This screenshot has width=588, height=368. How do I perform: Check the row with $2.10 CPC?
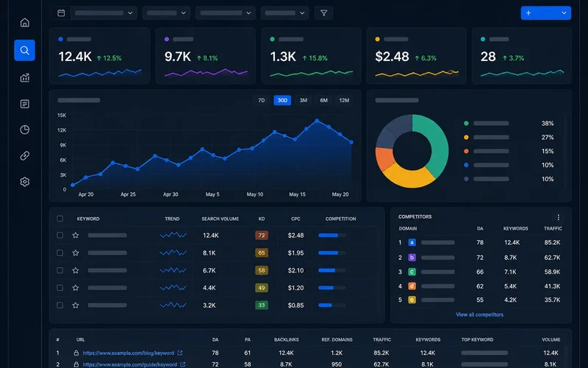[x=60, y=270]
